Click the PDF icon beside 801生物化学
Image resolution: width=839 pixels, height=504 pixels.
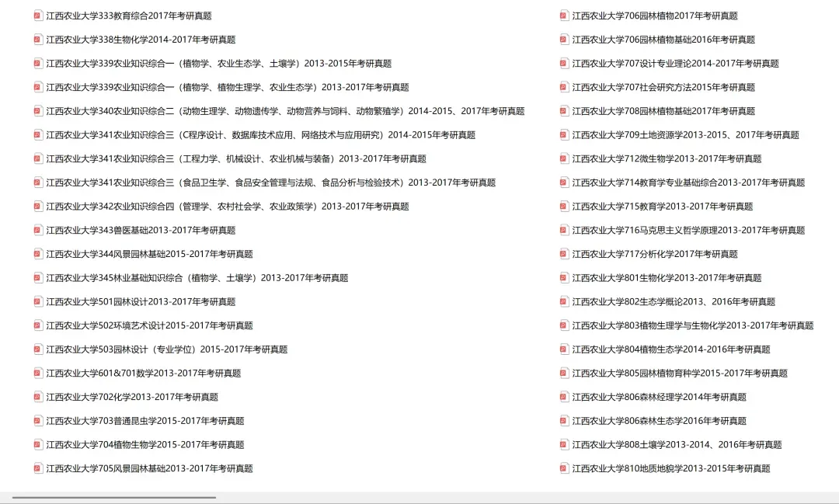coord(563,278)
